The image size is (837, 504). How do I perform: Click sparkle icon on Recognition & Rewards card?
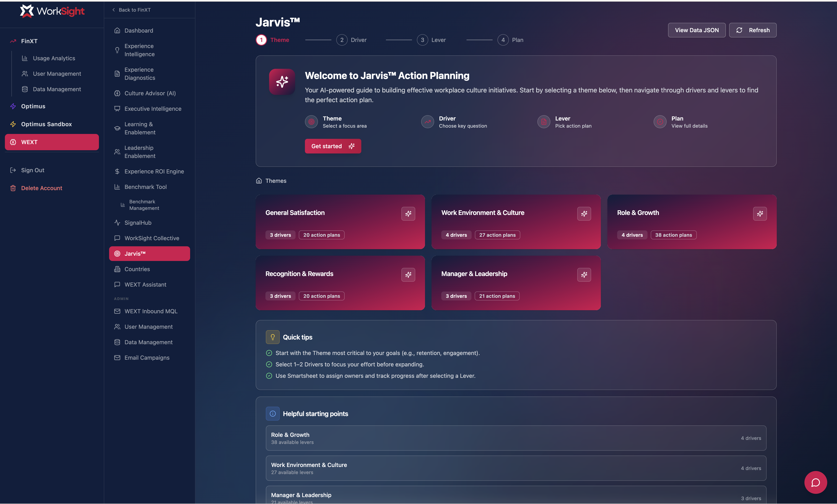(x=408, y=275)
